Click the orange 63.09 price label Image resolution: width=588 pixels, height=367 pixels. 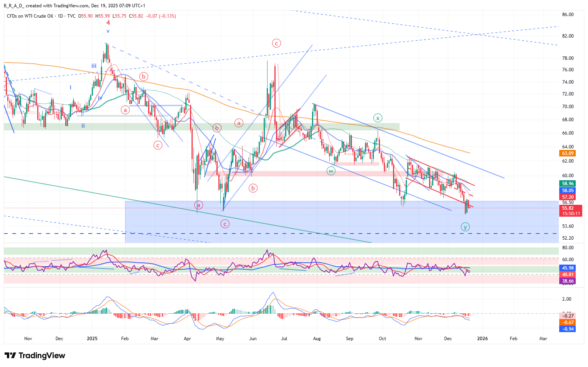click(568, 153)
